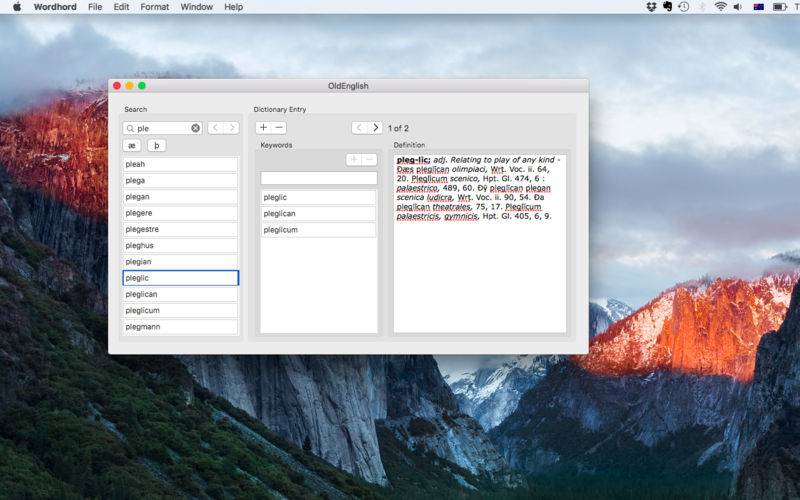
Task: Open the Help menu
Action: tap(234, 7)
